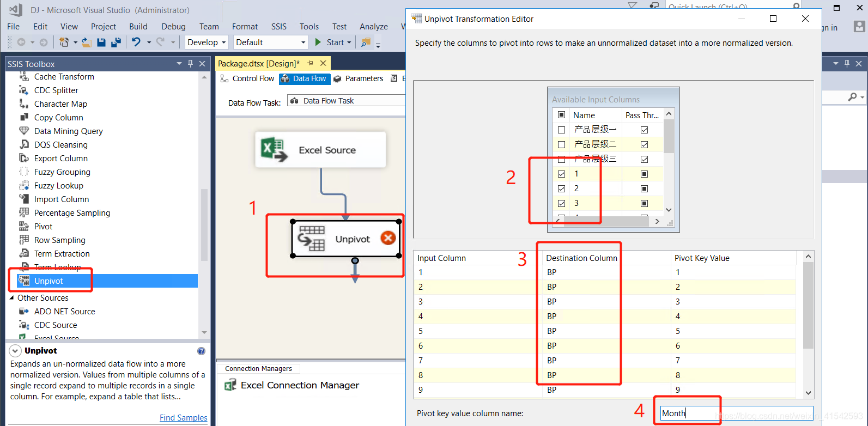Click the Excel Connection Manager icon
The height and width of the screenshot is (426, 868).
[230, 385]
